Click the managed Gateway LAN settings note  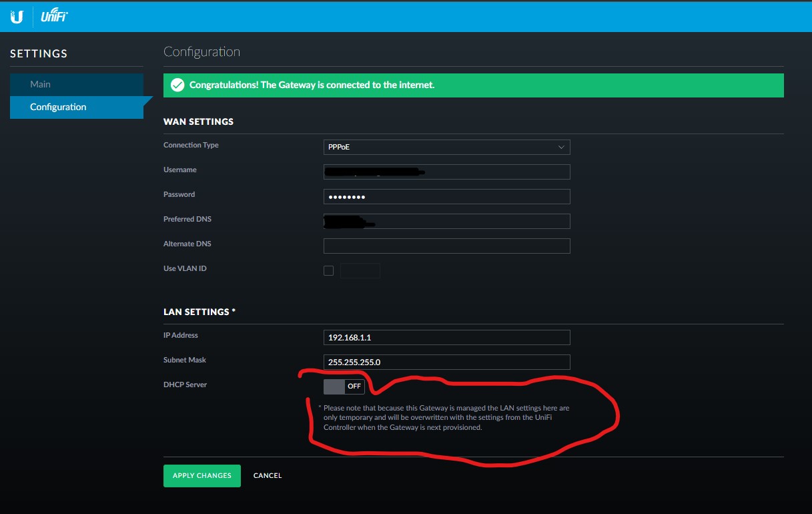click(444, 418)
